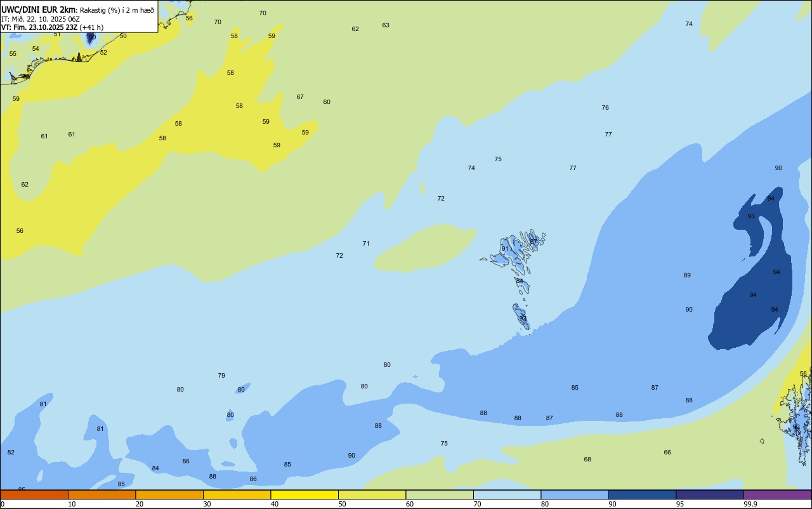The height and width of the screenshot is (509, 812).
Task: Click the bright yellow 40–50 legend swatch
Action: [x=304, y=494]
